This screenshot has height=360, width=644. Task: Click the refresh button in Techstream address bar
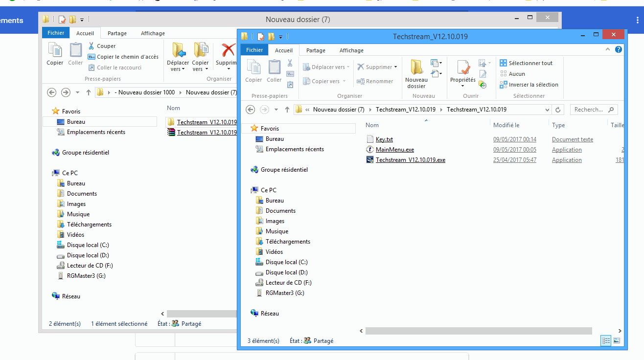click(558, 110)
